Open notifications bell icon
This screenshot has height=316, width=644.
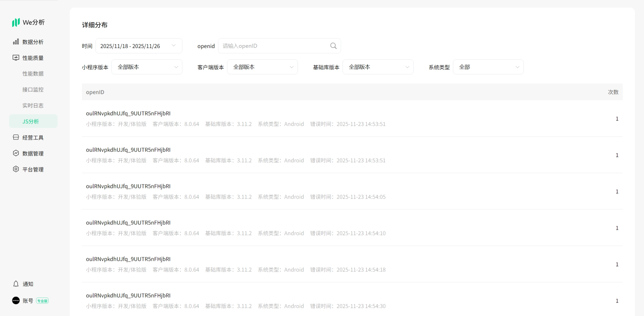pyautogui.click(x=16, y=284)
